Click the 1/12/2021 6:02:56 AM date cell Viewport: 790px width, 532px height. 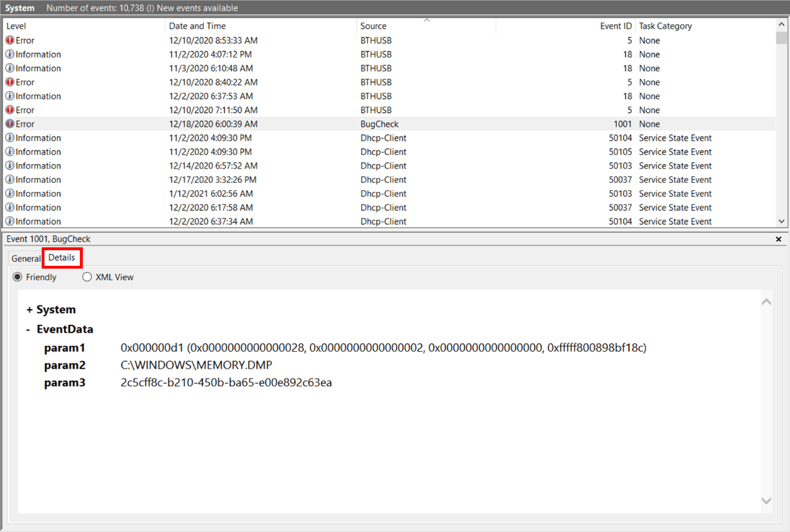(x=211, y=193)
